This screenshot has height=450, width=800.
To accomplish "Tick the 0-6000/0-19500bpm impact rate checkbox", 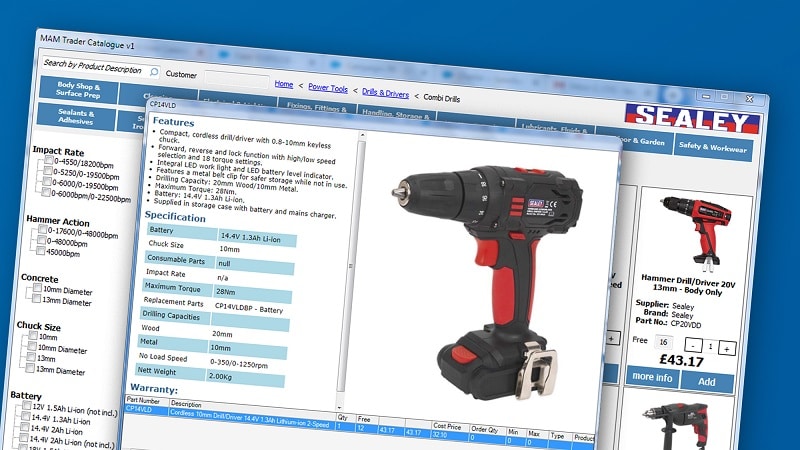I will tap(47, 181).
